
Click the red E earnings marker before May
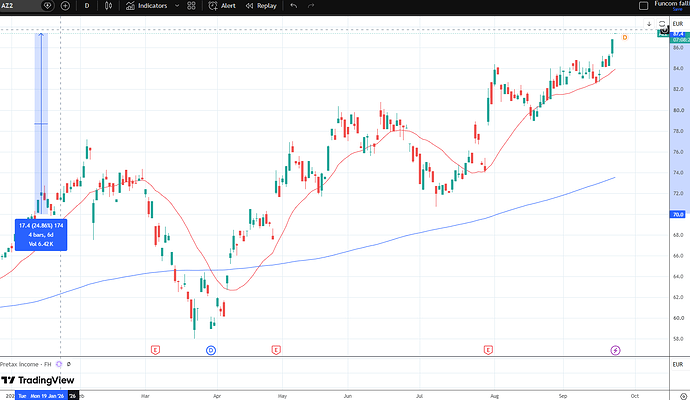click(276, 350)
